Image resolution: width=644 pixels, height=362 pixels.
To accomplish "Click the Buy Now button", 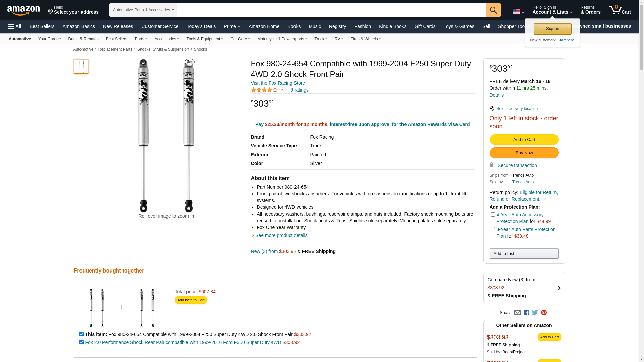I will pyautogui.click(x=524, y=153).
